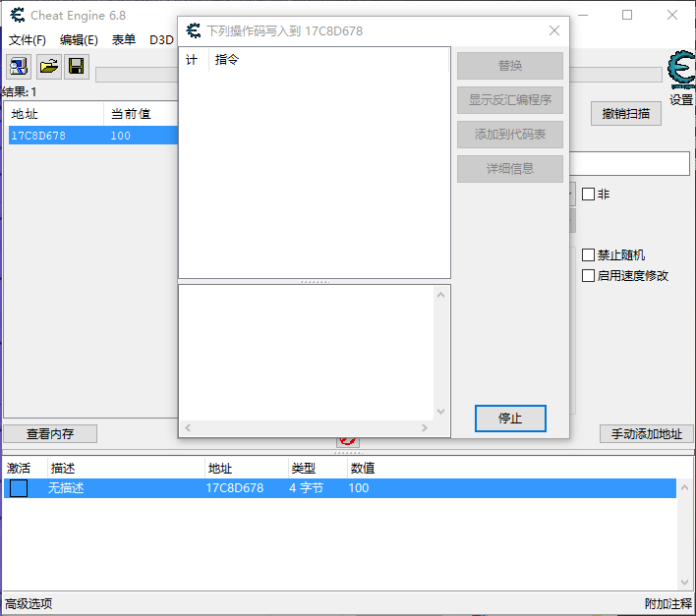Screen dimensions: 696x616
Task: Click the 地址 column header in results
Action: pyautogui.click(x=54, y=114)
